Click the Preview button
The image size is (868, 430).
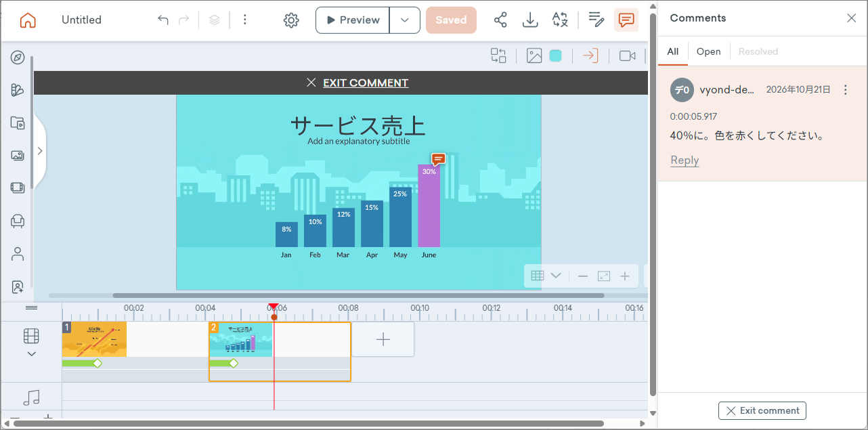[x=353, y=20]
